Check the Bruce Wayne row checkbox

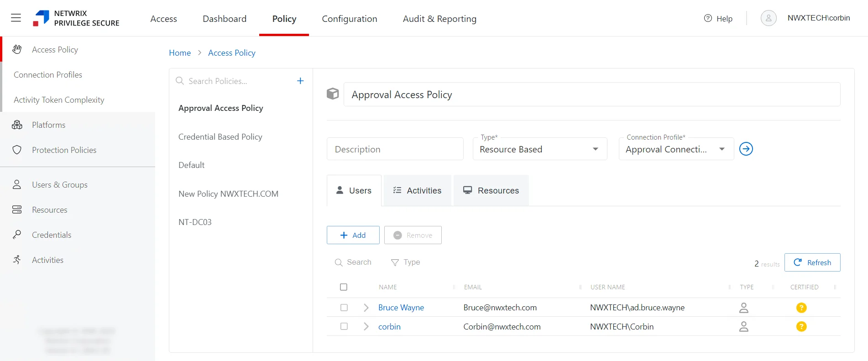[344, 308]
